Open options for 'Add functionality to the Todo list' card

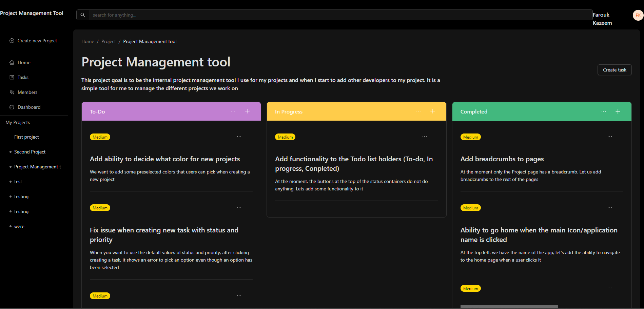[425, 137]
